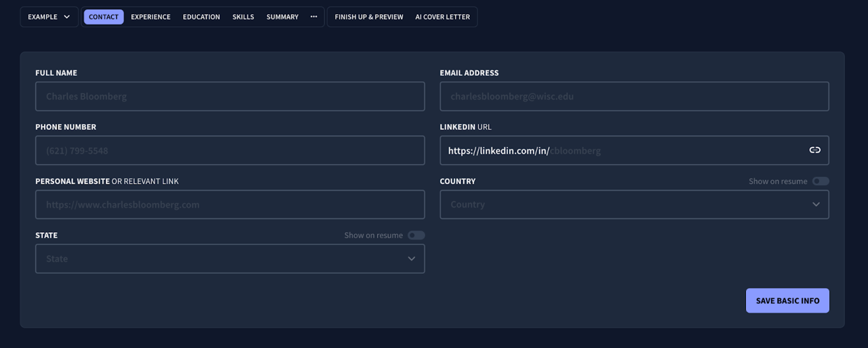The height and width of the screenshot is (348, 868).
Task: Click the Email Address label
Action: [469, 73]
